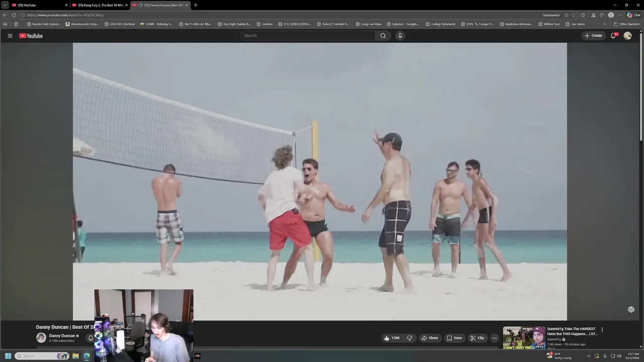The height and width of the screenshot is (362, 644).
Task: Open the Buy High Quality bookmark
Action: pos(234,24)
